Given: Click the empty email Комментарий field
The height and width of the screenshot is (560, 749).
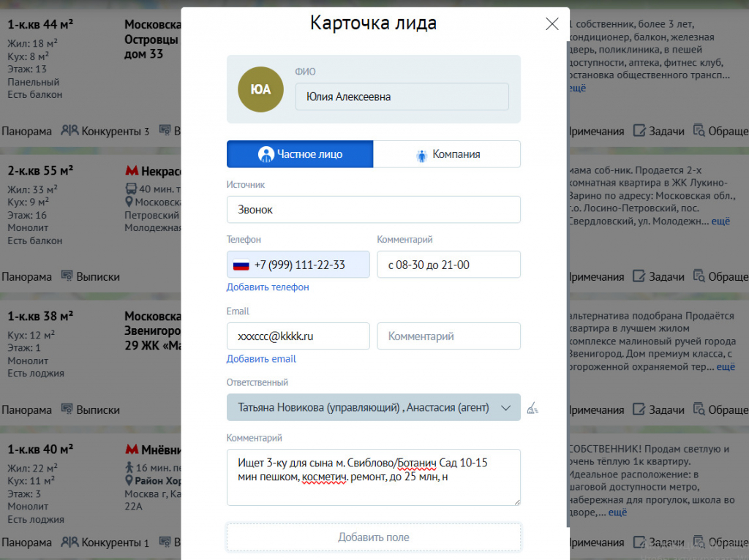Looking at the screenshot, I should pos(448,336).
